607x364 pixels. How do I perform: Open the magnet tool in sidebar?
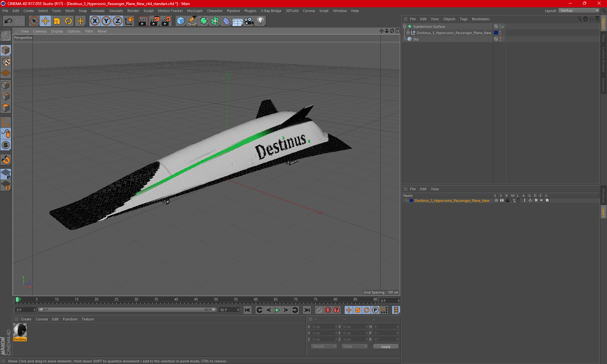coord(6,160)
